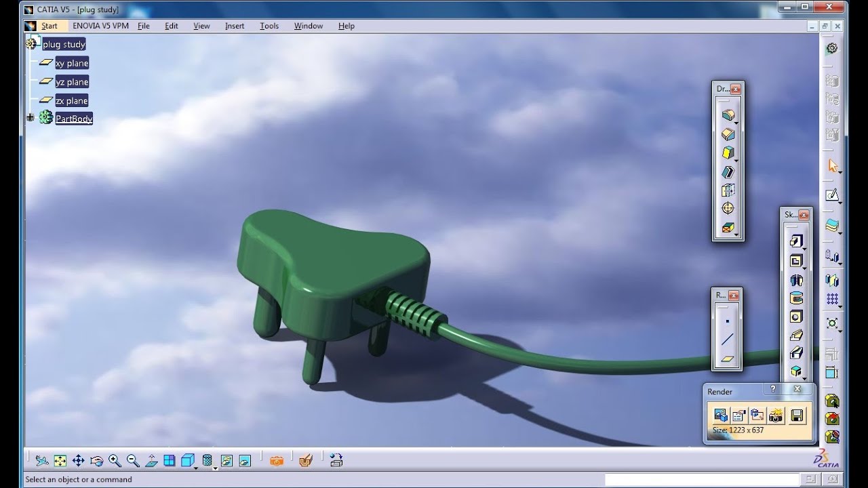Click the Point icon in Reference Elements toolbar
The height and width of the screenshot is (488, 868).
tap(728, 321)
